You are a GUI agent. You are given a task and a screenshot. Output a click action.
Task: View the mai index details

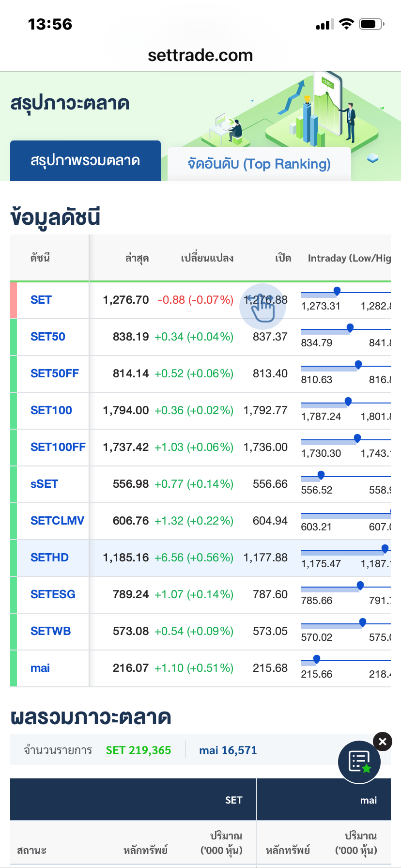pyautogui.click(x=40, y=668)
